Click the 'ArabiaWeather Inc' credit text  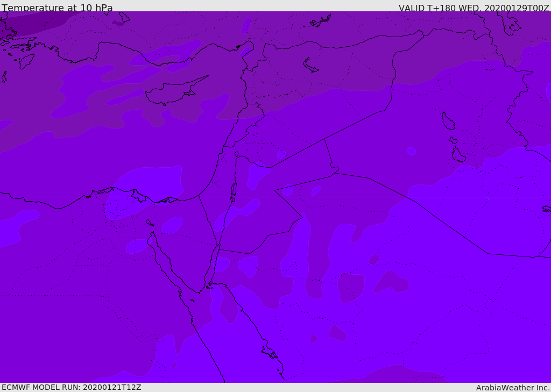click(x=512, y=388)
